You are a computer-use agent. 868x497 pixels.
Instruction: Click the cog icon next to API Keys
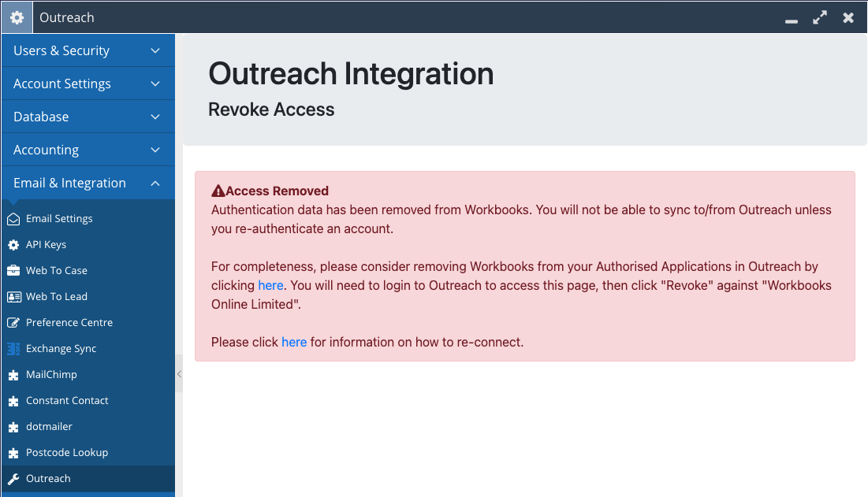pos(13,245)
